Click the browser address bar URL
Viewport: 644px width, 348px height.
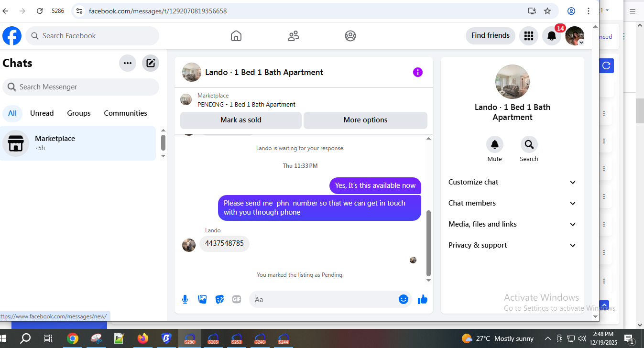[x=158, y=11]
